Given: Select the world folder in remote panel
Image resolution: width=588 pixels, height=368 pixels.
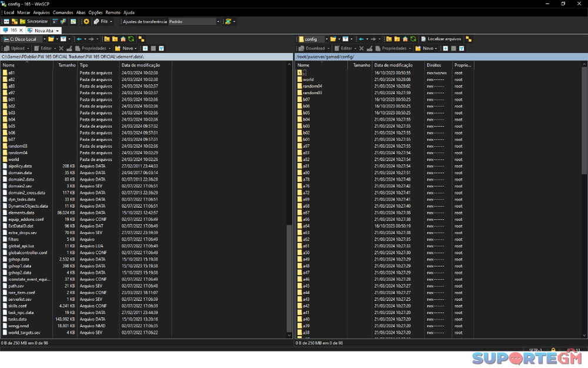Looking at the screenshot, I should (x=308, y=79).
